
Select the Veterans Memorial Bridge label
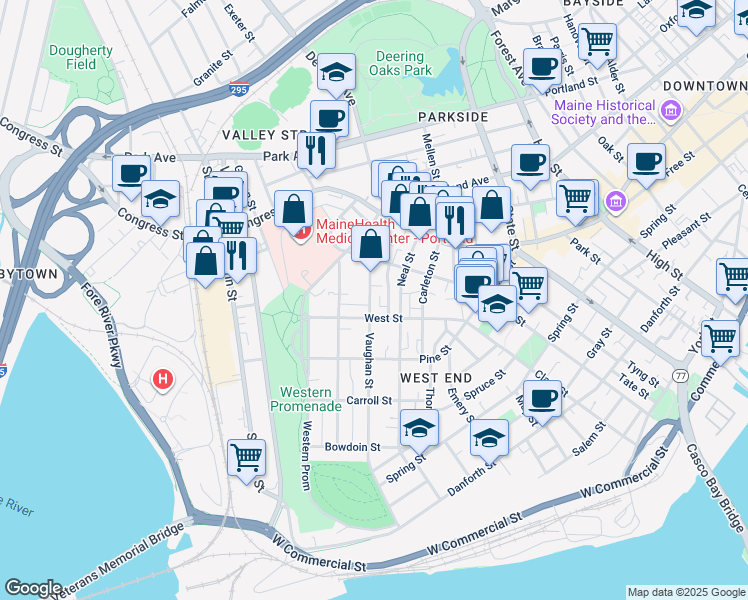click(x=118, y=560)
